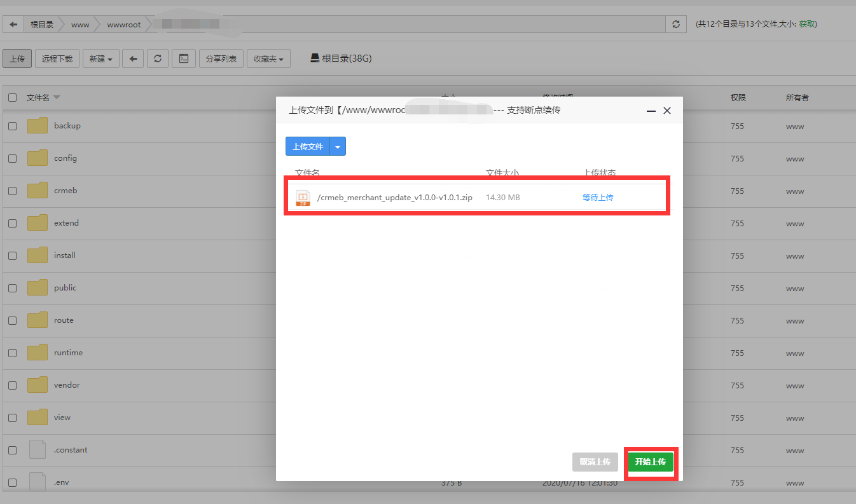Open the terminal icon in the toolbar
The image size is (856, 504).
184,58
